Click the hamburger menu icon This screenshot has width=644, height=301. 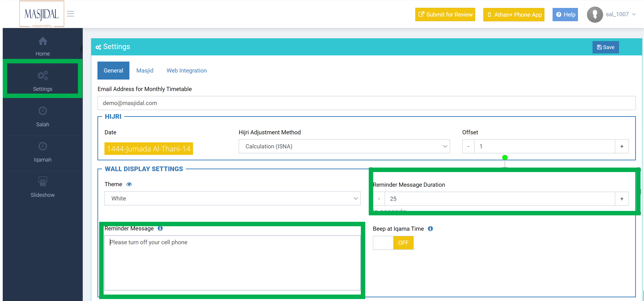pos(70,14)
